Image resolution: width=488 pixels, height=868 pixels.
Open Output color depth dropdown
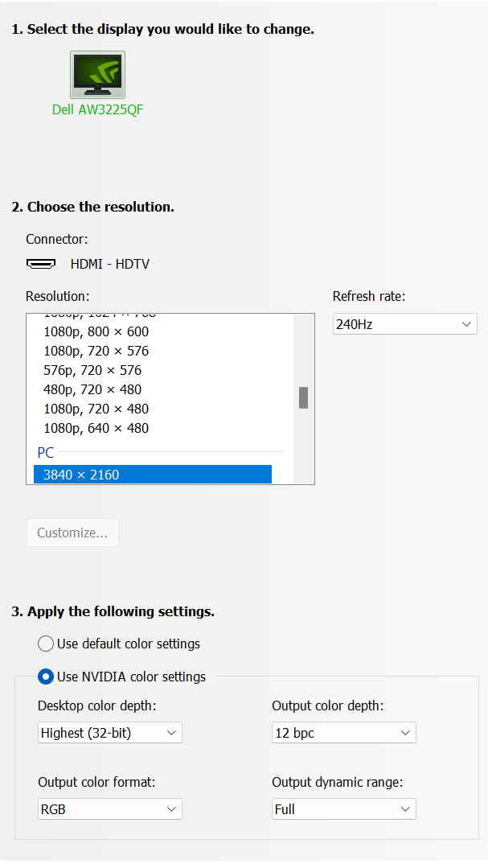pyautogui.click(x=343, y=733)
